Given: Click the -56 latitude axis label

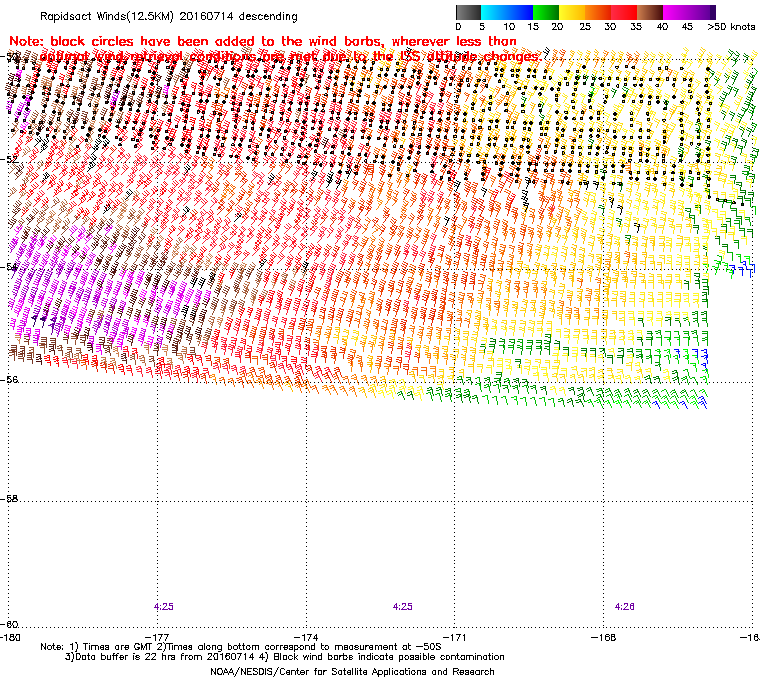Looking at the screenshot, I should (x=10, y=380).
